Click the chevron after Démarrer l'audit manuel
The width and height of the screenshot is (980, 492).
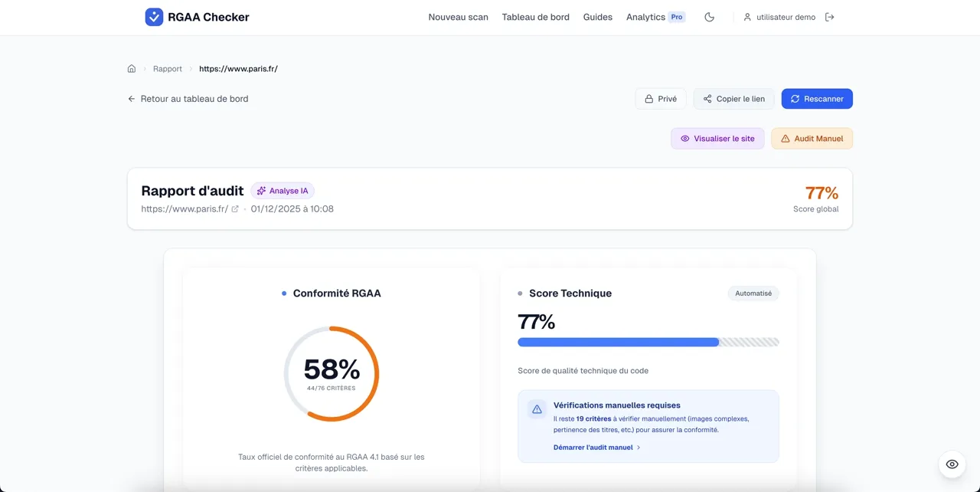coord(638,447)
